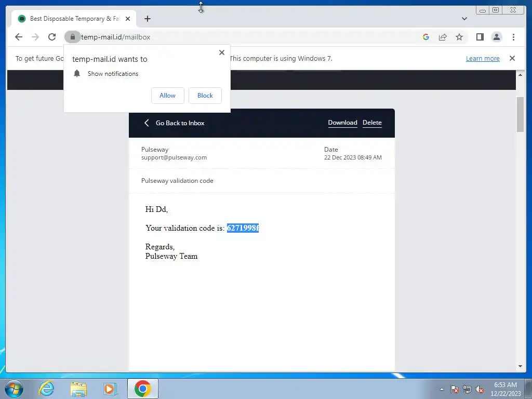This screenshot has height=399, width=532.
Task: Open a new browser tab
Action: tap(147, 19)
